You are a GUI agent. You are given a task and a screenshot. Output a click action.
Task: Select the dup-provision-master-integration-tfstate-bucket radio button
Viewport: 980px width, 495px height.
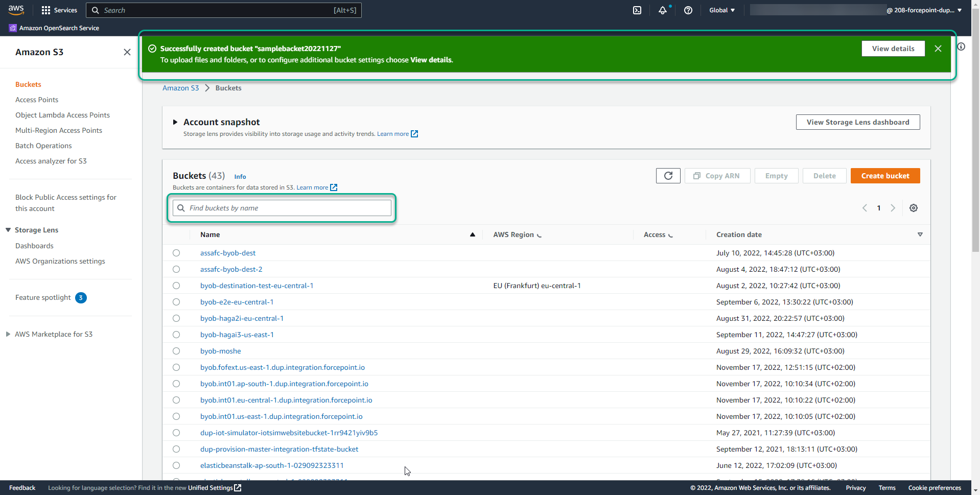tap(176, 449)
